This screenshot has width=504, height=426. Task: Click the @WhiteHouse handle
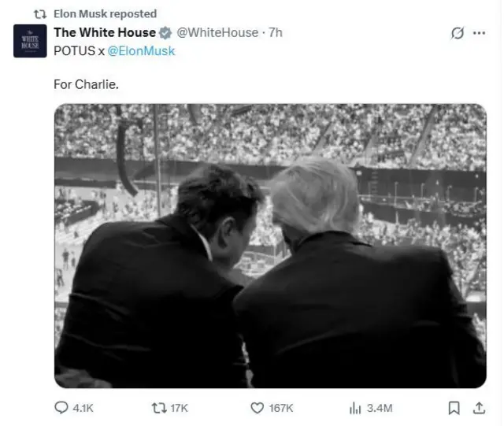[x=217, y=32]
